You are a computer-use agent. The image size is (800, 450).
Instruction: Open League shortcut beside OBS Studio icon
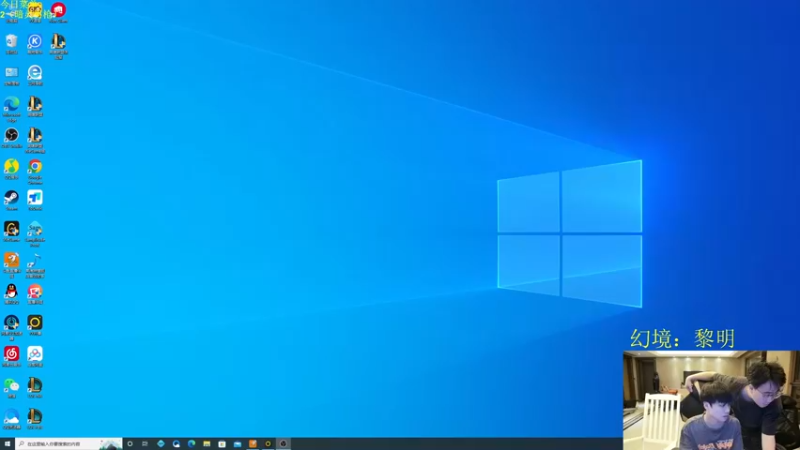35,140
